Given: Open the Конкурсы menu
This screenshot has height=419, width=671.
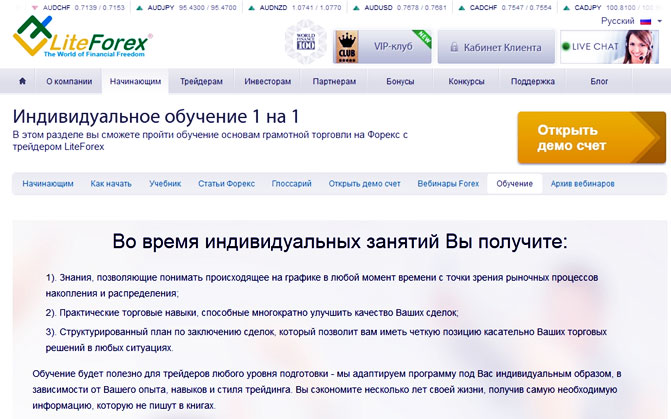Looking at the screenshot, I should point(466,81).
